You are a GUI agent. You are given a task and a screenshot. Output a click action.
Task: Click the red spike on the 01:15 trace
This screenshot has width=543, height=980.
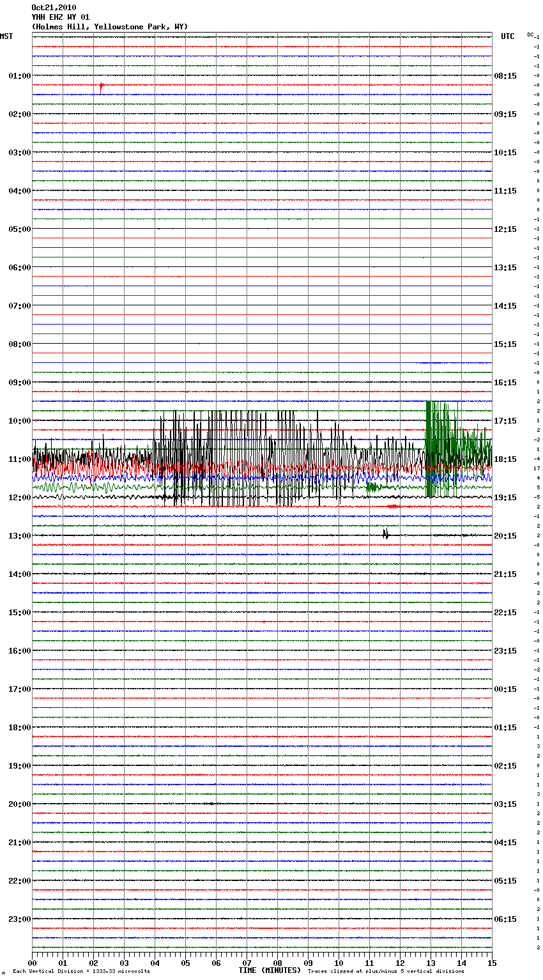101,87
